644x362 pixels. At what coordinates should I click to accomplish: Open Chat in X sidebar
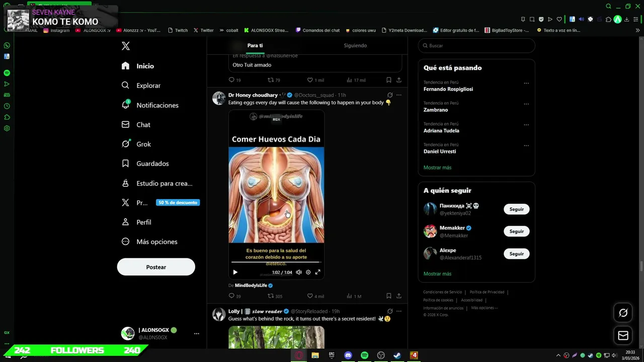tap(136, 125)
